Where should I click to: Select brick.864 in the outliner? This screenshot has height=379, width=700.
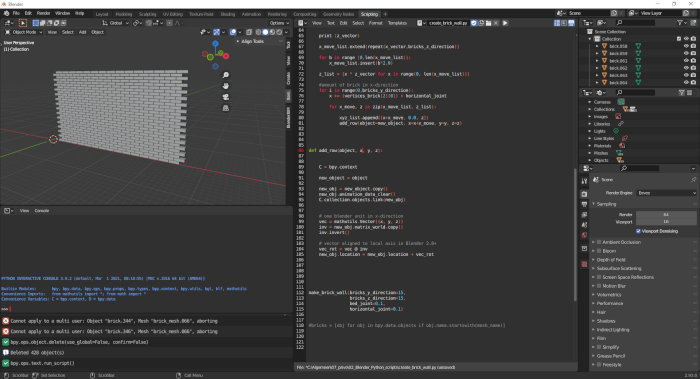[x=618, y=83]
